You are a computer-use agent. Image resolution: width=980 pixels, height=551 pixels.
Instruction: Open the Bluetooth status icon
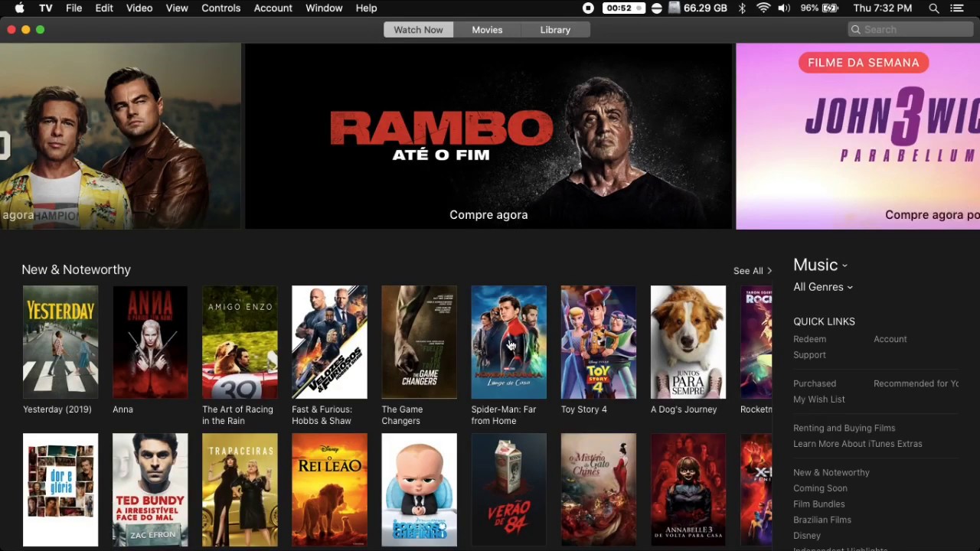742,8
